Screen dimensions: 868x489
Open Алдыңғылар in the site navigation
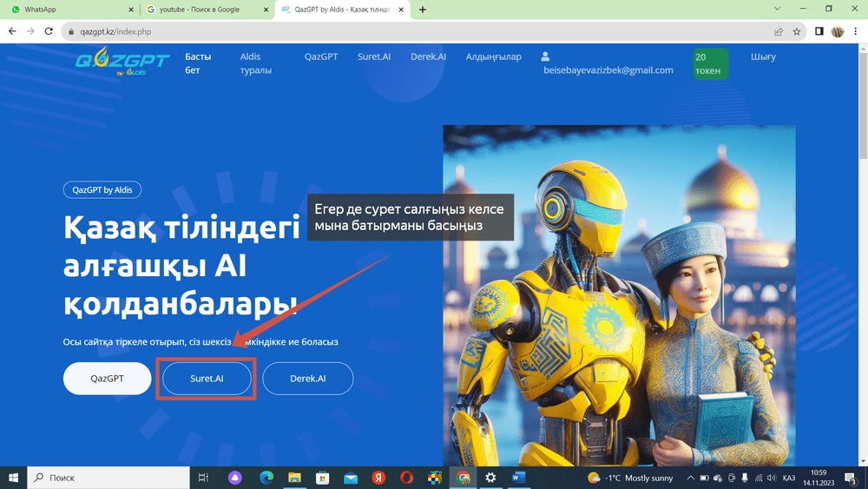(493, 57)
